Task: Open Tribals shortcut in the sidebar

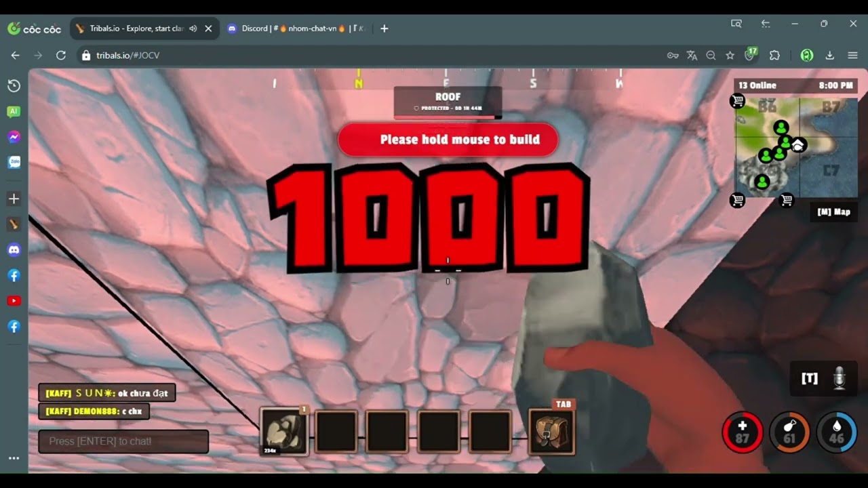Action: (14, 224)
